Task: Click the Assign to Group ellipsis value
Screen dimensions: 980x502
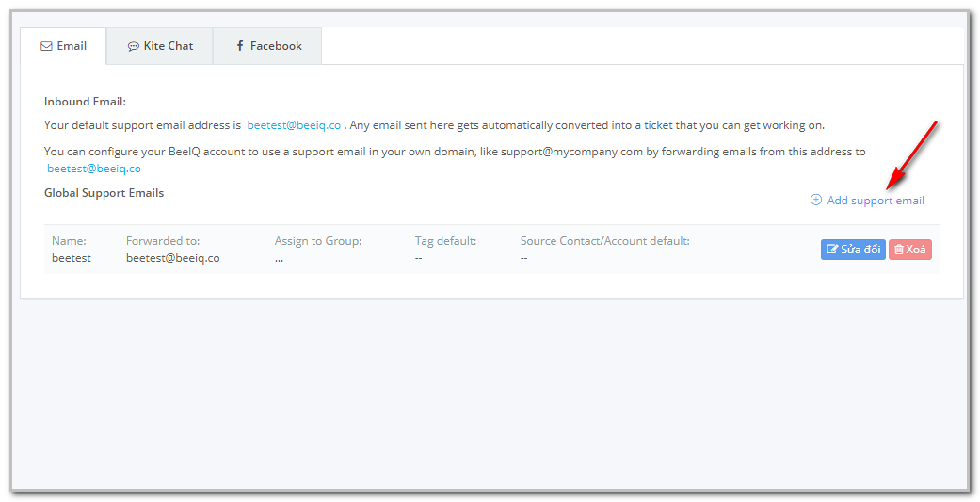Action: pos(279,257)
